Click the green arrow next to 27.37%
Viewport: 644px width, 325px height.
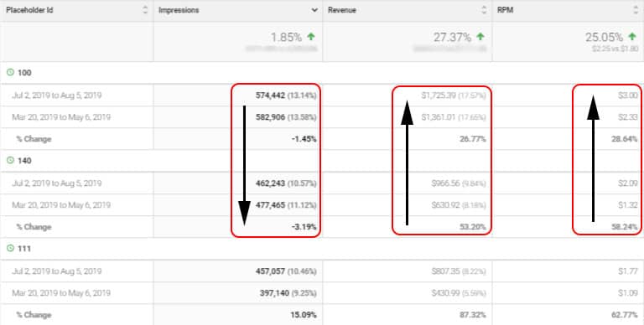(480, 37)
